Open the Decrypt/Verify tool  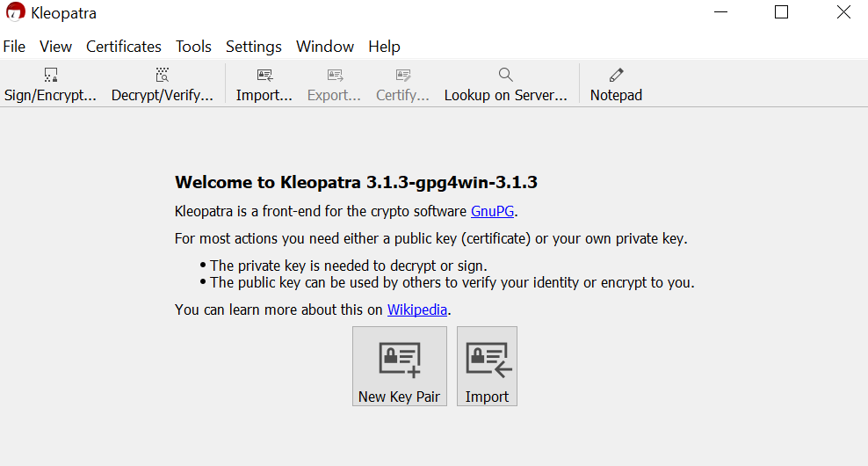click(163, 84)
